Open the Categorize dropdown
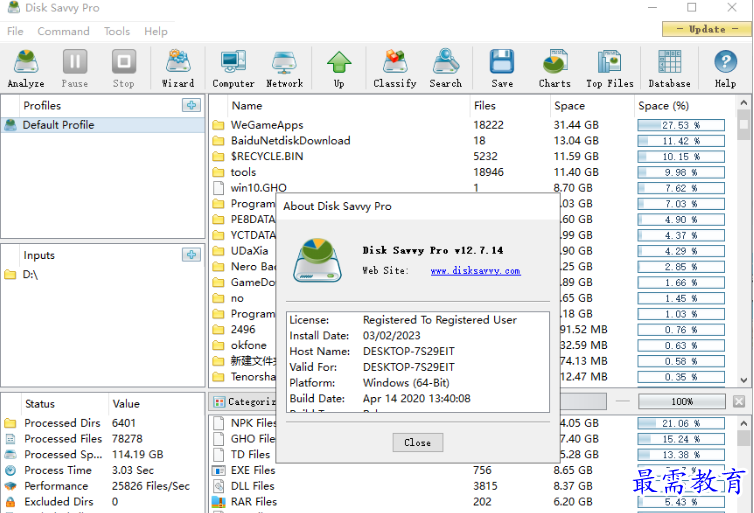 (x=244, y=401)
